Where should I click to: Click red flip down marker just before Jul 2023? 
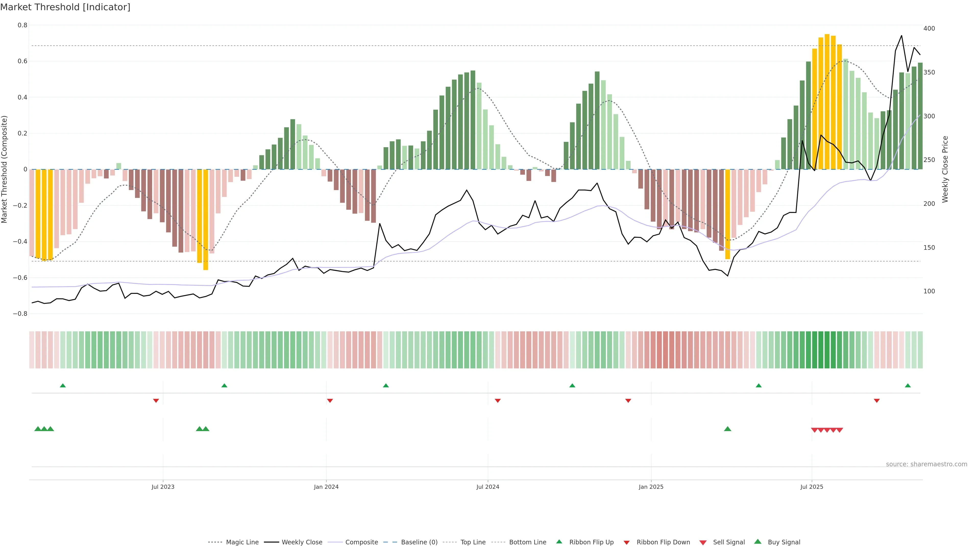coord(156,400)
